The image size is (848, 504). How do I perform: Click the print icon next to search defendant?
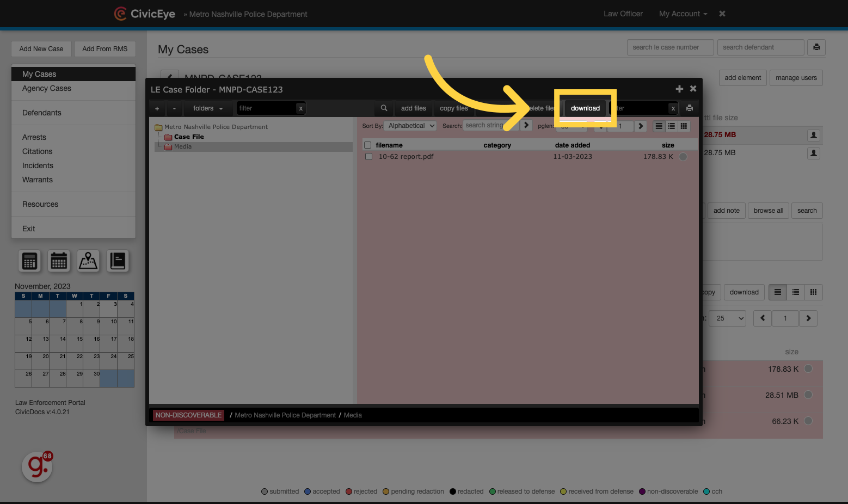pos(816,47)
